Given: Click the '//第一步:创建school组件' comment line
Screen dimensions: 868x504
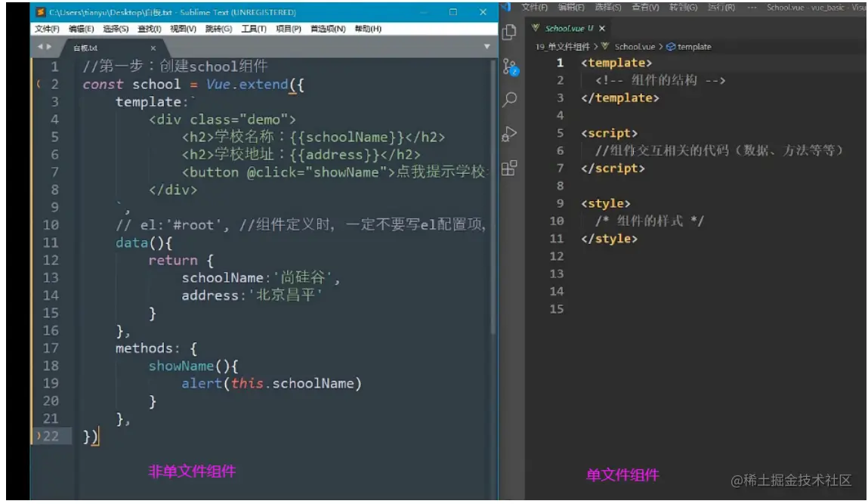Looking at the screenshot, I should coord(175,66).
